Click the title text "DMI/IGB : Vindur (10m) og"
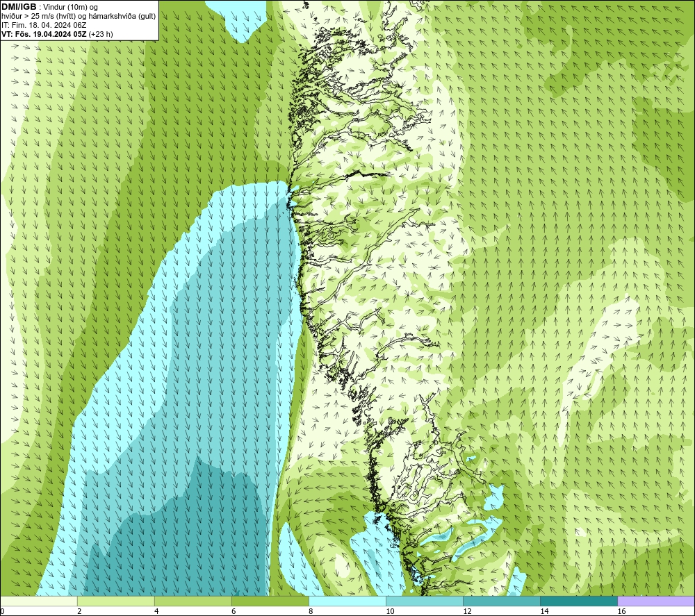 pyautogui.click(x=49, y=7)
